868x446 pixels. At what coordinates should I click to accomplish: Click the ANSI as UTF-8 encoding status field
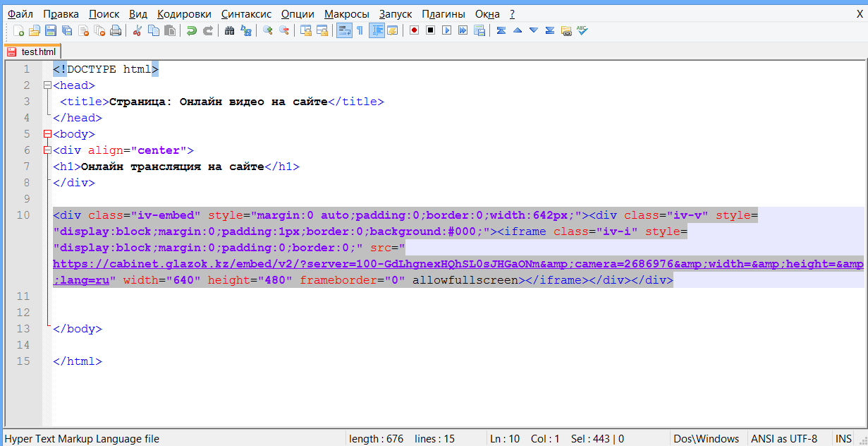pos(784,438)
